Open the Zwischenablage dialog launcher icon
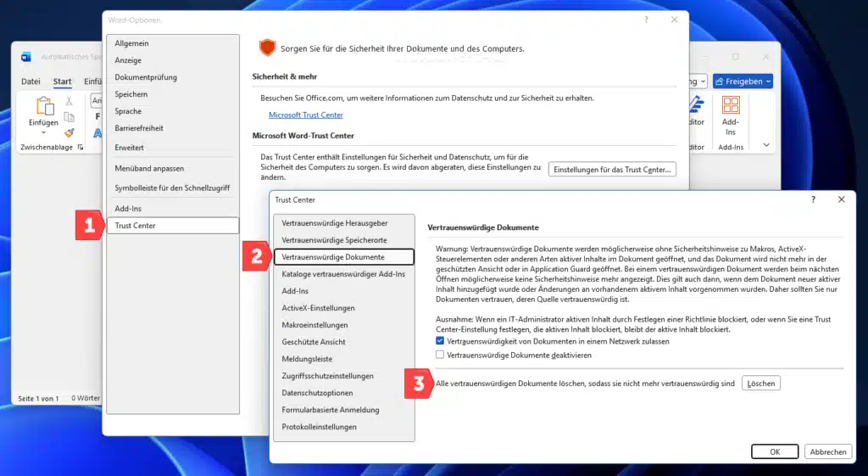This screenshot has width=868, height=476. (81, 148)
